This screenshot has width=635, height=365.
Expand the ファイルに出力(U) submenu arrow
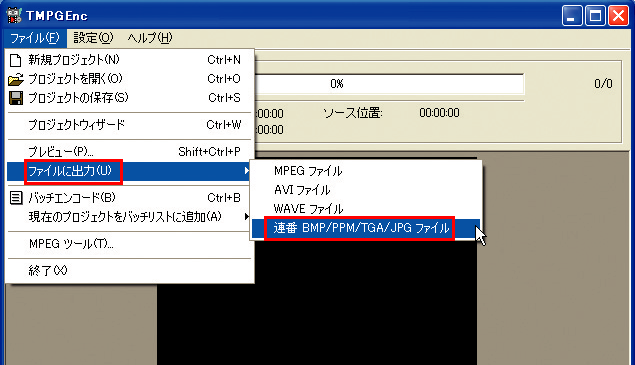pos(246,171)
